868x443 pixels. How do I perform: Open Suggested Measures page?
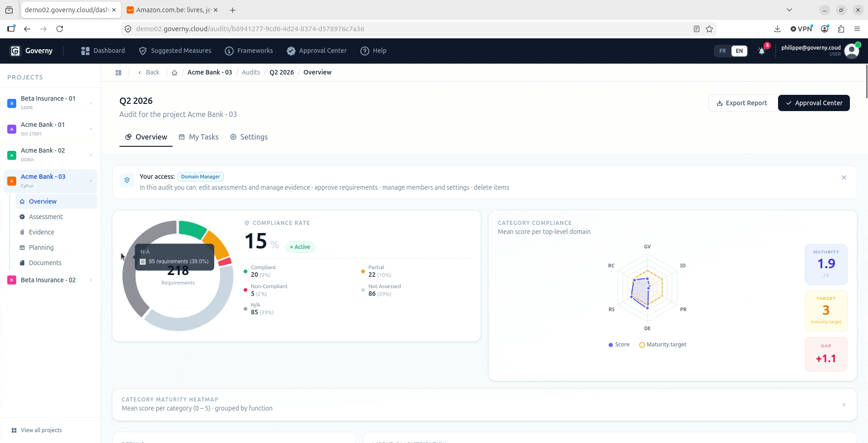[175, 51]
